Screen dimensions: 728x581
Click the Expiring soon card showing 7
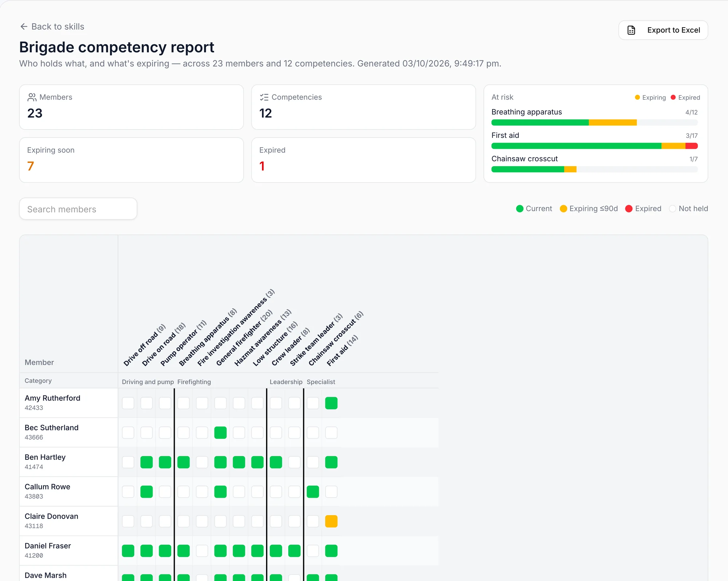click(x=131, y=160)
